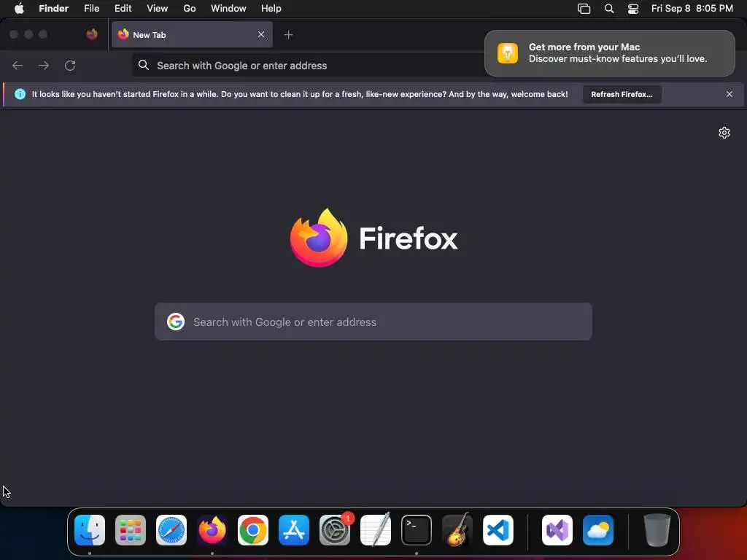Screen dimensions: 747x560
Task: Click the Google logo in the search box
Action: 176,322
